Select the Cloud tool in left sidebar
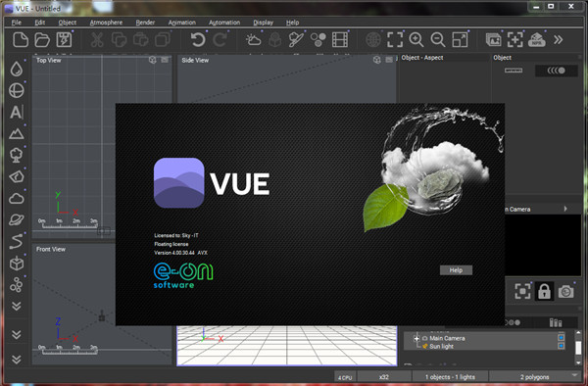This screenshot has width=588, height=386. tap(16, 198)
